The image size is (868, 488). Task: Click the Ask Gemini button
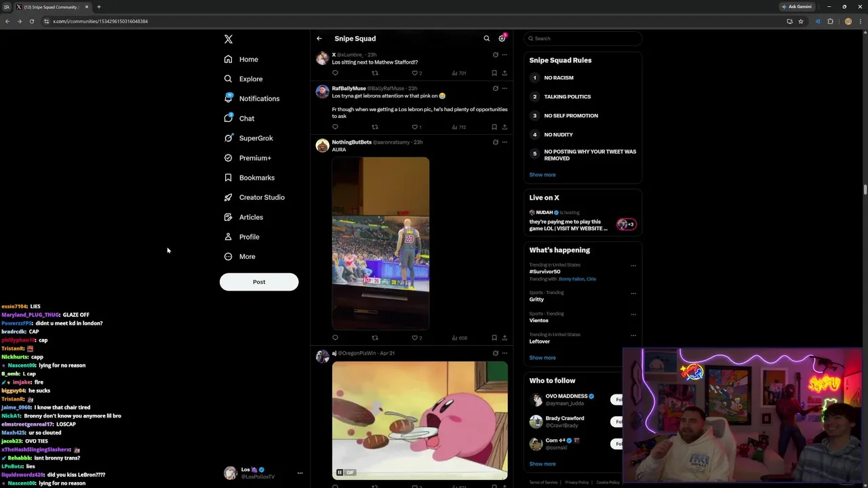pyautogui.click(x=796, y=7)
